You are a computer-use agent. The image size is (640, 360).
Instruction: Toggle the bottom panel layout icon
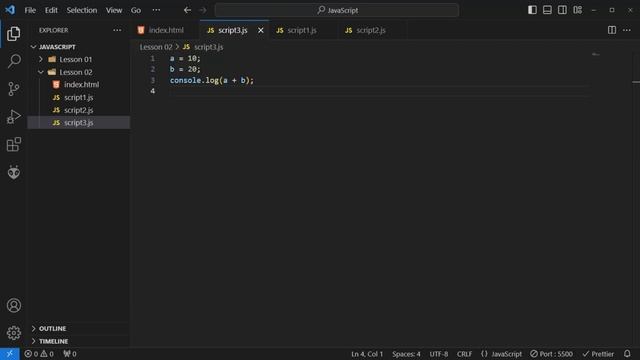tap(547, 10)
